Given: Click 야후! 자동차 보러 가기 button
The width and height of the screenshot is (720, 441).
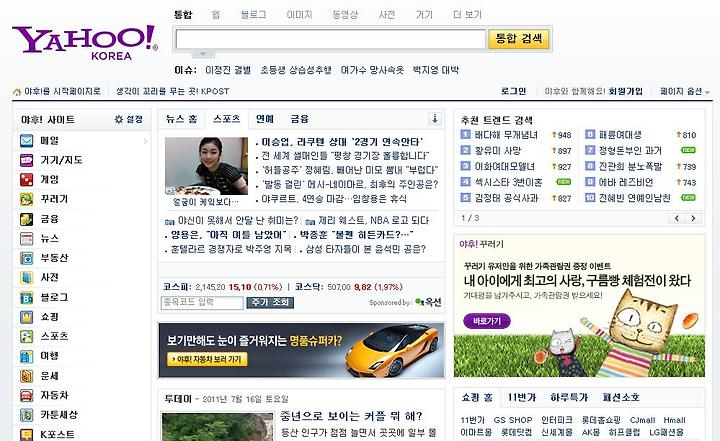Looking at the screenshot, I should (x=209, y=359).
